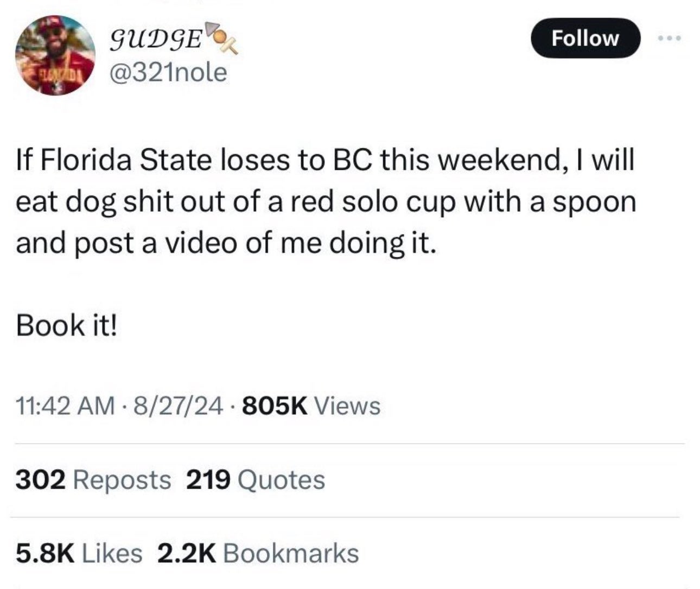Show the 219 Quotes list
The height and width of the screenshot is (589, 700).
(x=256, y=480)
